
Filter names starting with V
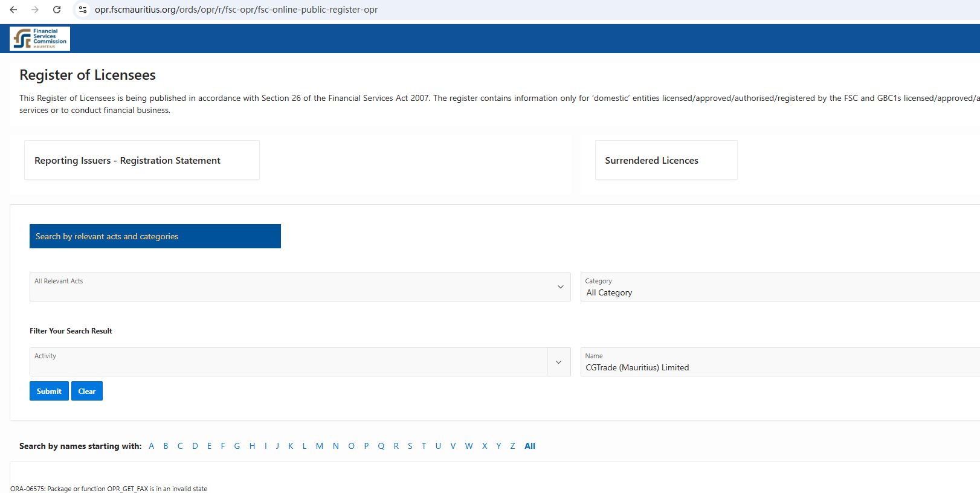[453, 446]
